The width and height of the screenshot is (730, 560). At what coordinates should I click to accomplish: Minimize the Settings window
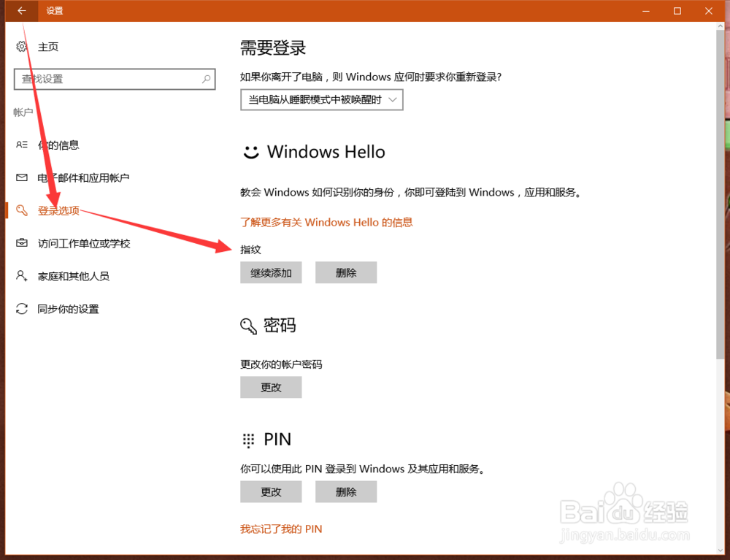pyautogui.click(x=646, y=11)
